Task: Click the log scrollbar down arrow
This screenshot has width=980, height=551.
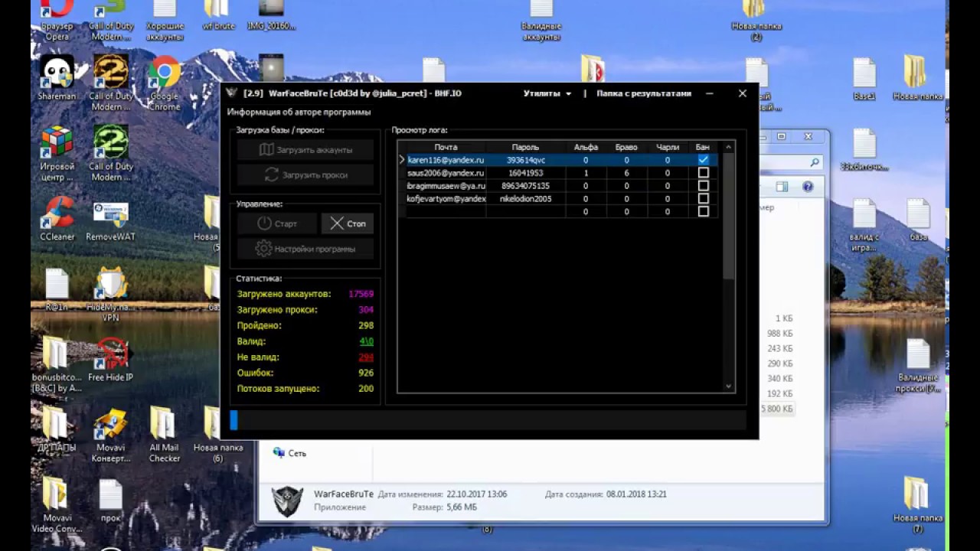Action: point(728,386)
